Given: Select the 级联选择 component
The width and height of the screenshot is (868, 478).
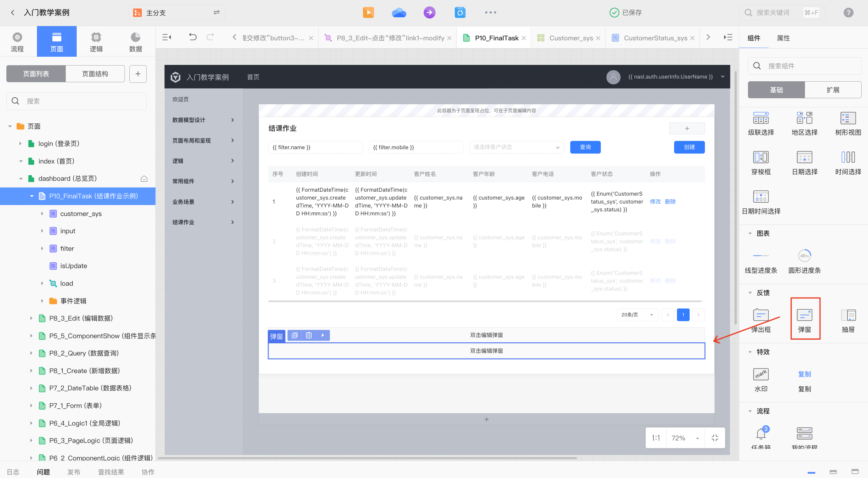Looking at the screenshot, I should 761,124.
